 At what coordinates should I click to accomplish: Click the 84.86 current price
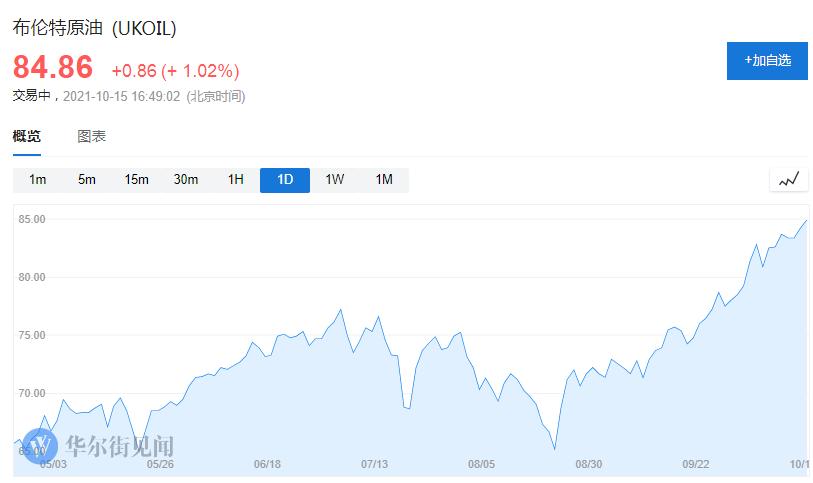coord(53,68)
